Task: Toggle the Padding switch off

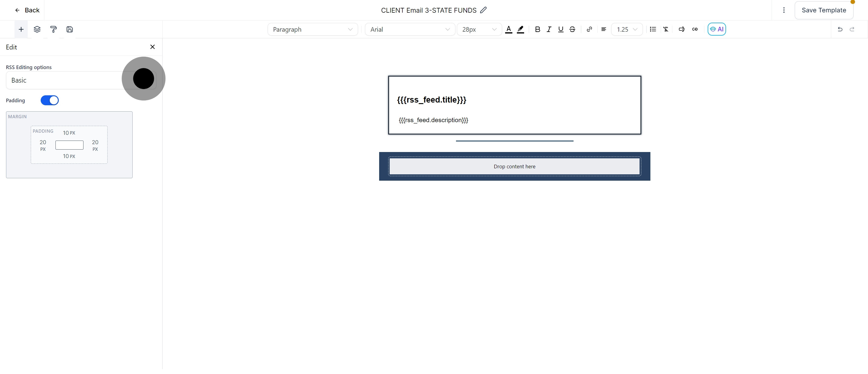Action: (50, 100)
